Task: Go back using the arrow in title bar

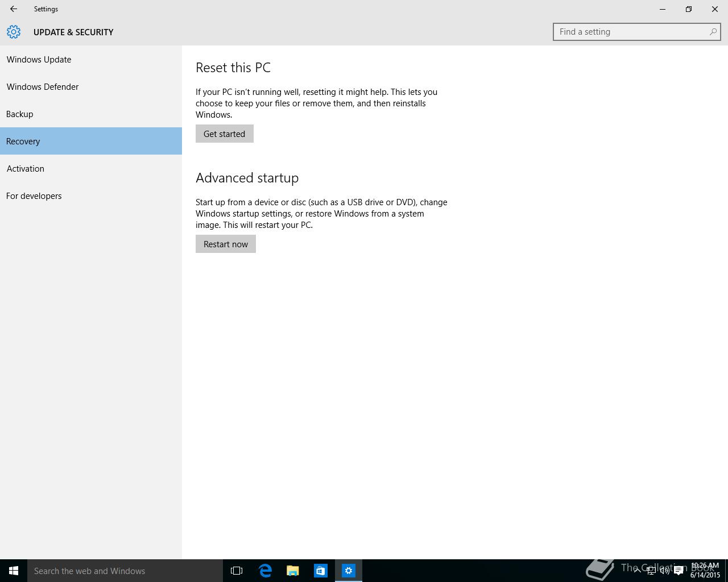Action: tap(14, 9)
